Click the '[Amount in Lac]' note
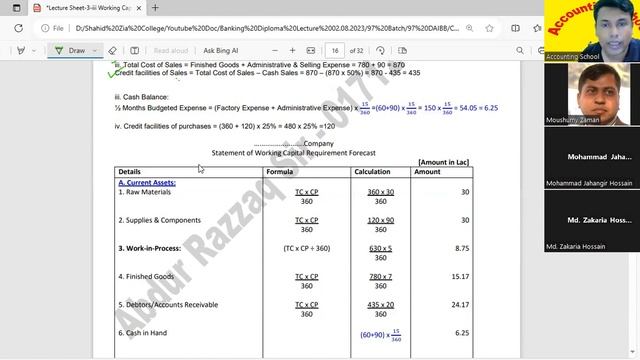Image resolution: width=640 pixels, height=360 pixels. [444, 162]
